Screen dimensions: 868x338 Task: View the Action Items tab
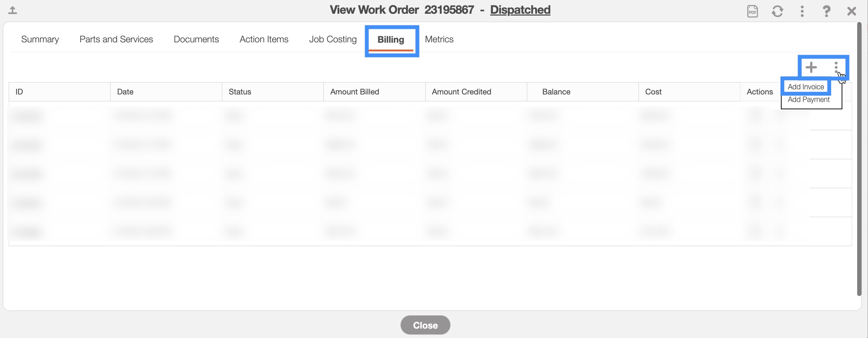pos(264,39)
